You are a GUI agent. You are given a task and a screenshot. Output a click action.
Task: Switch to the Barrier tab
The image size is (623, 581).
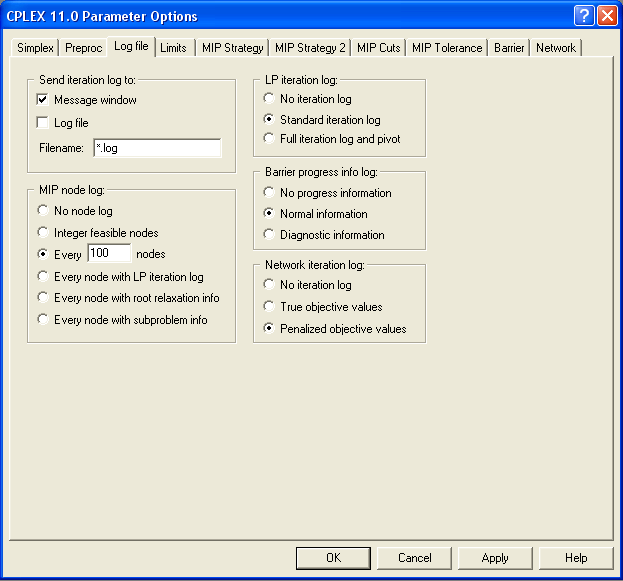coord(509,48)
